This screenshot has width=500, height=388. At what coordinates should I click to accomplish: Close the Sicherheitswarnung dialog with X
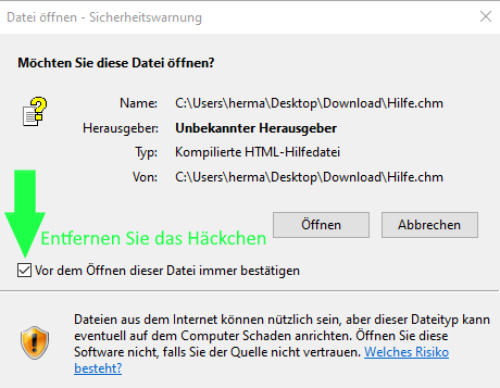pyautogui.click(x=486, y=16)
